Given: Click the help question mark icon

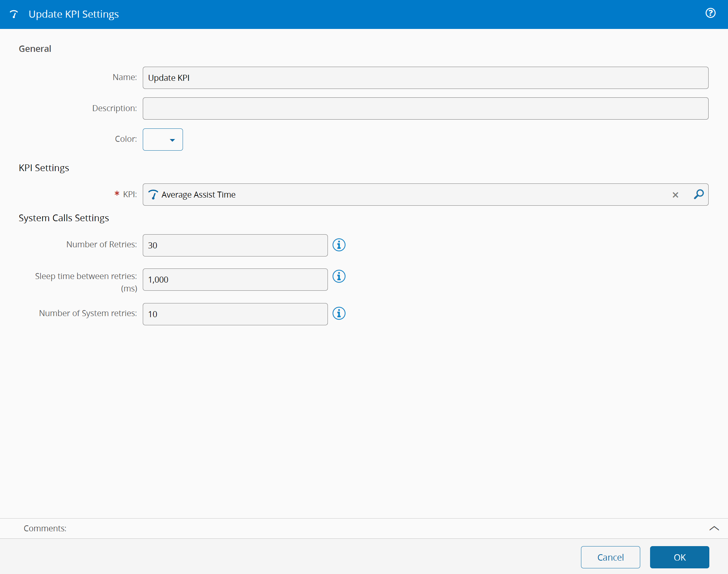Looking at the screenshot, I should click(x=710, y=13).
